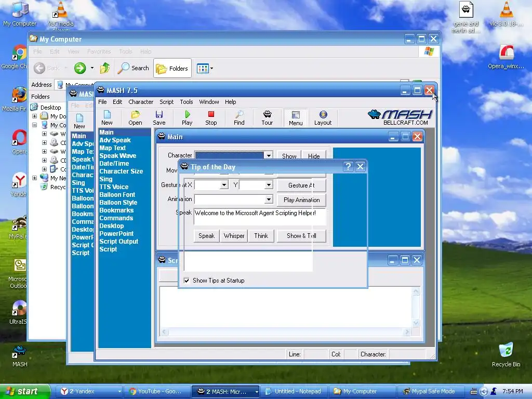Screen dimensions: 532x399
Task: Halt playback with the Stop icon
Action: 211,118
